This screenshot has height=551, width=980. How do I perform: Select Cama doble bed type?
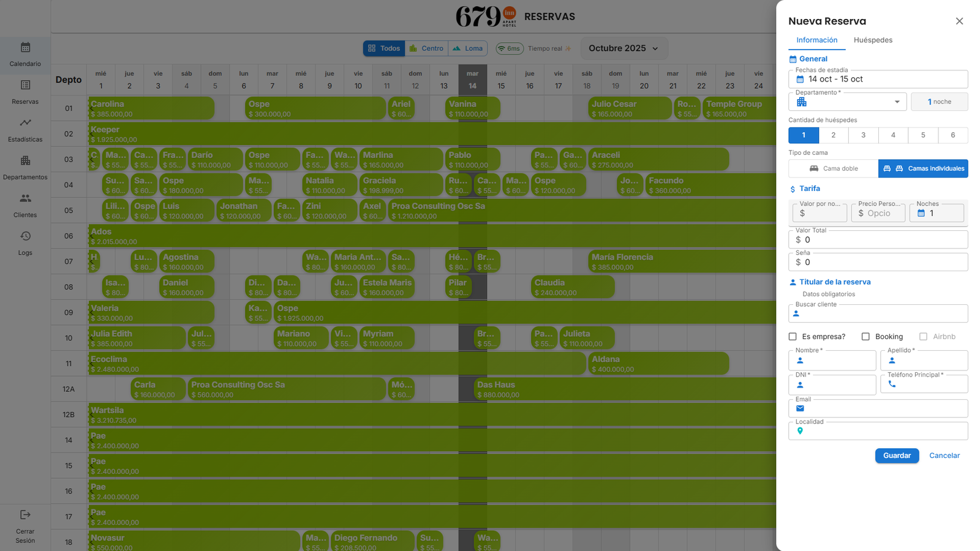[x=833, y=168]
